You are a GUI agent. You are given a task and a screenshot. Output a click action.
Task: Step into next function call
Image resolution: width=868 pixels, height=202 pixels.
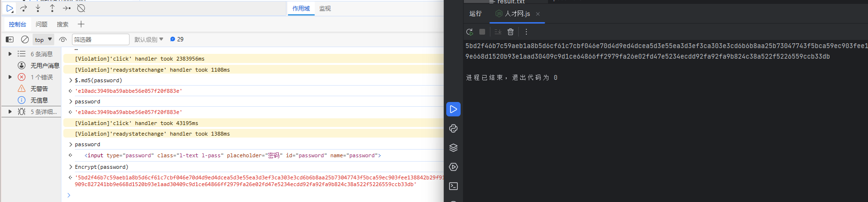coord(38,8)
